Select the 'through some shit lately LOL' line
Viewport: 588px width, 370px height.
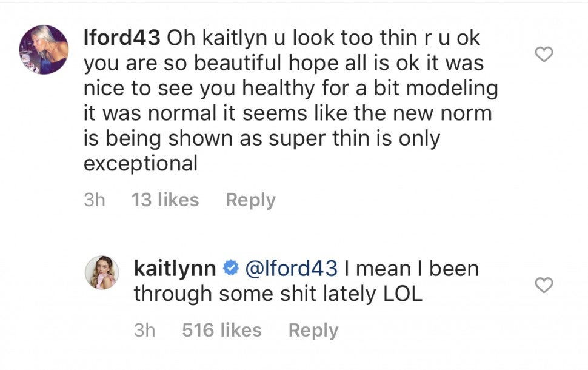(278, 294)
